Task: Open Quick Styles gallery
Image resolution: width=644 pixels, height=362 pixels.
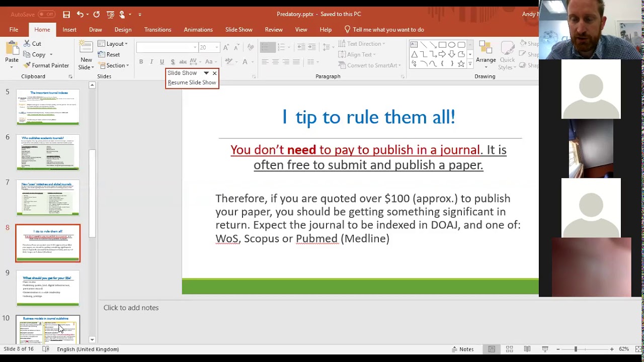Action: 507,55
